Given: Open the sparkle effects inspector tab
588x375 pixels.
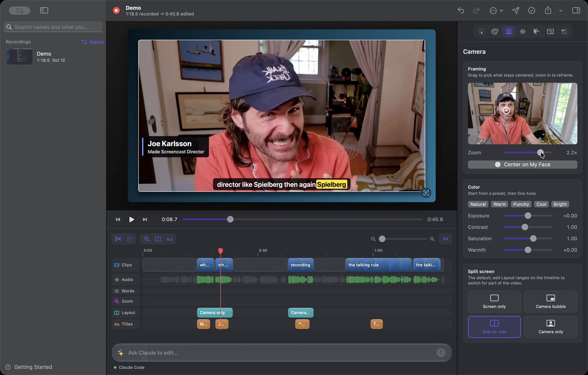Looking at the screenshot, I should pyautogui.click(x=481, y=31).
